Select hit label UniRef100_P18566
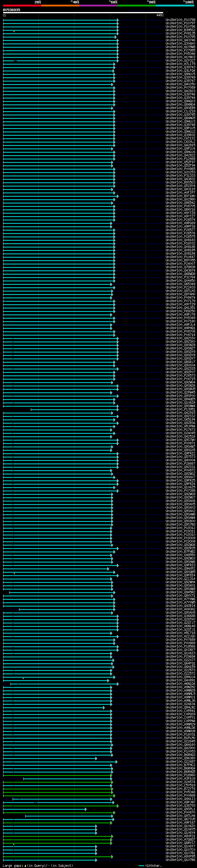 [180, 646]
